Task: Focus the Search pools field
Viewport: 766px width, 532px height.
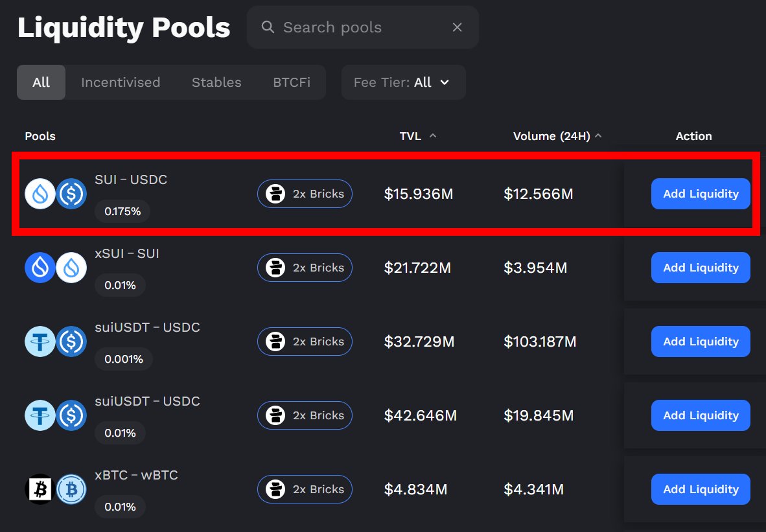Action: pos(362,27)
